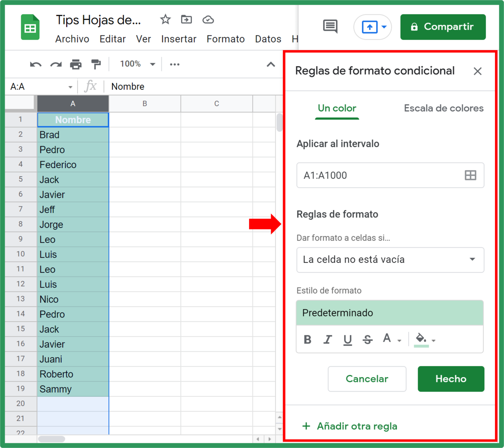504x448 pixels.
Task: Expand the present button dropdown arrow
Action: click(x=384, y=27)
